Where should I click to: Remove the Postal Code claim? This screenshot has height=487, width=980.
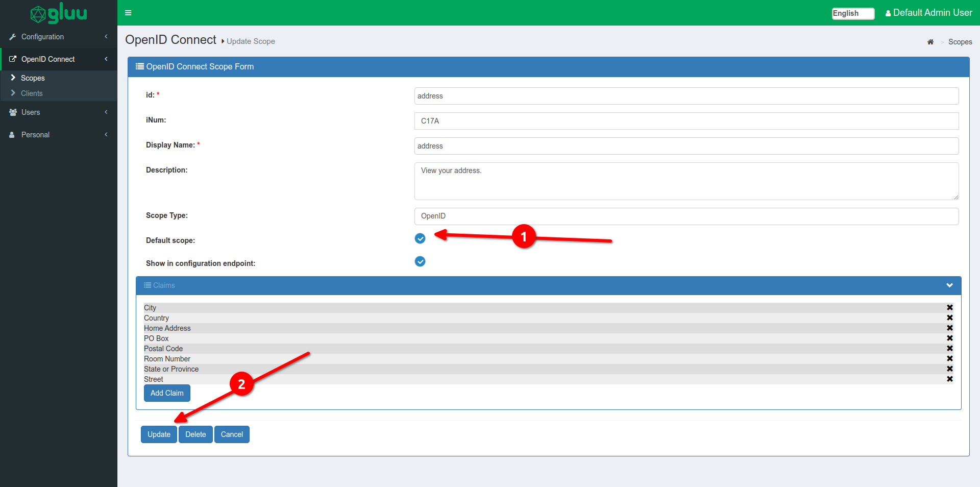click(950, 348)
